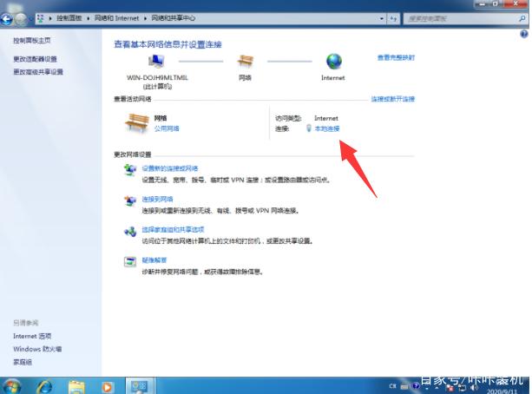Open 控制面板主页 in the sidebar
The image size is (532, 394).
coord(32,41)
